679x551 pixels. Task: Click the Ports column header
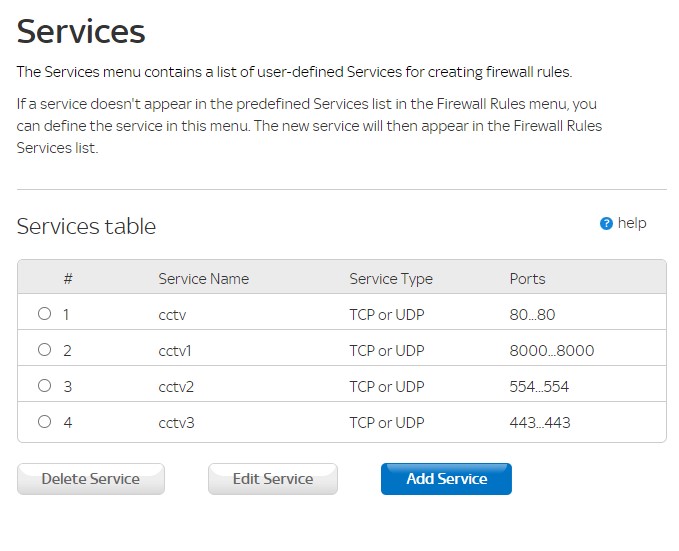(527, 278)
